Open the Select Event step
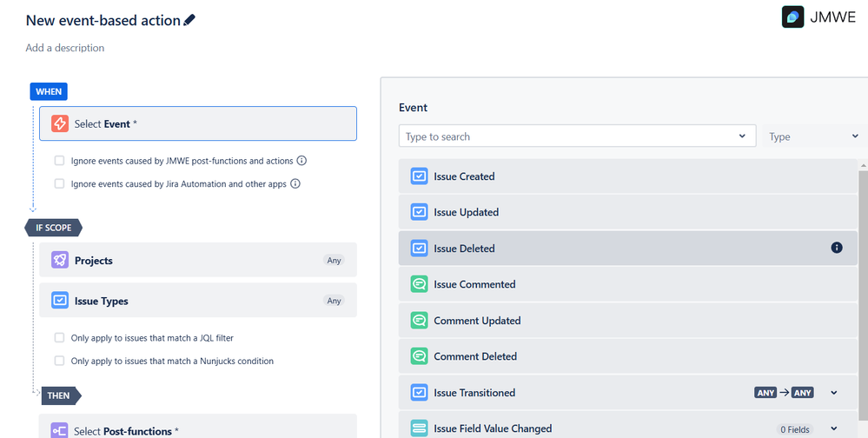This screenshot has height=438, width=868. tap(197, 123)
